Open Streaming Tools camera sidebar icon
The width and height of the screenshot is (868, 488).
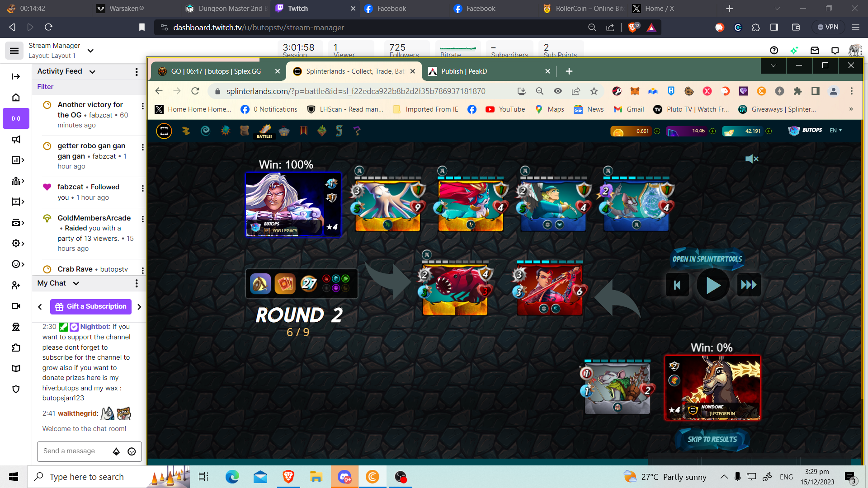(16, 306)
